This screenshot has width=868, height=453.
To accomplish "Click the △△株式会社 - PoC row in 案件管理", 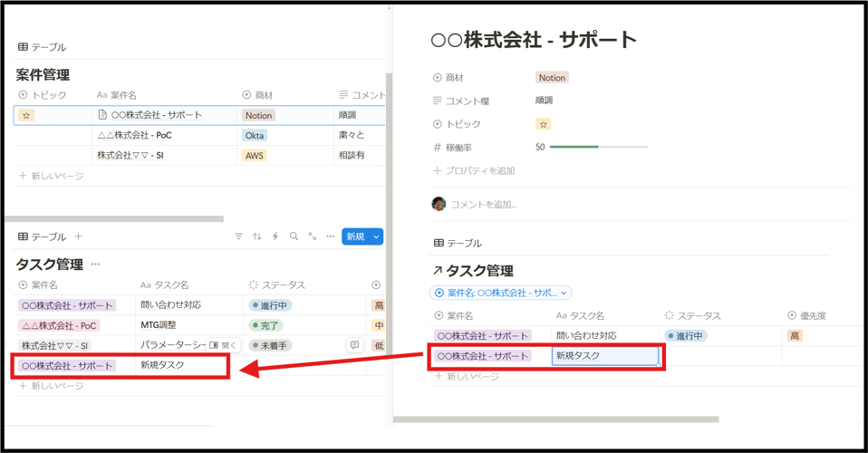I will click(x=134, y=135).
